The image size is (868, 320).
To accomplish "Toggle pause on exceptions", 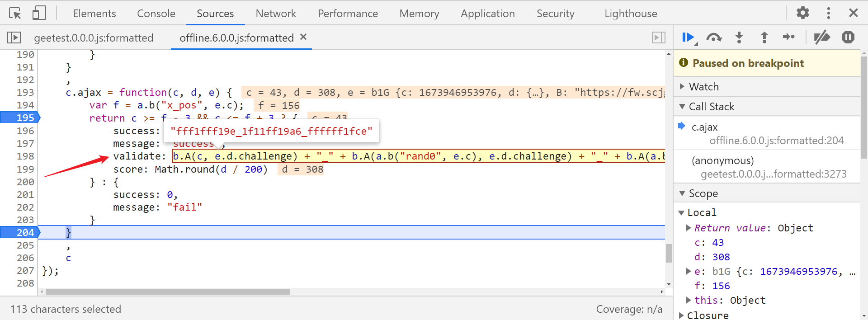I will click(x=848, y=37).
